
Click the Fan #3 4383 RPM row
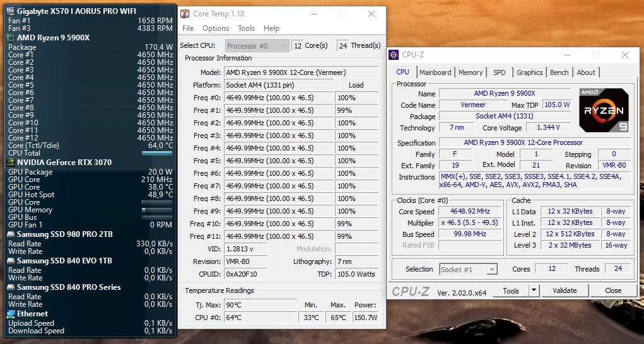click(x=90, y=28)
